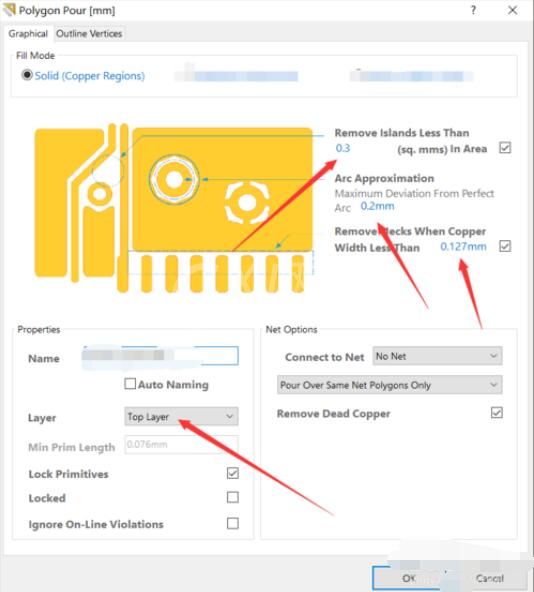
Task: Open Connect to Net dropdown
Action: 437,356
